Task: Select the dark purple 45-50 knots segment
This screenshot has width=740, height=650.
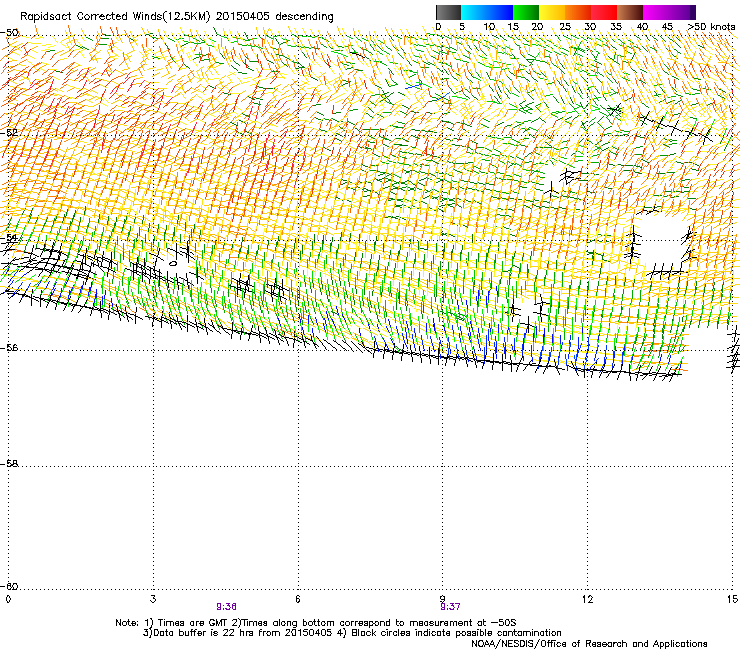Action: (x=682, y=12)
